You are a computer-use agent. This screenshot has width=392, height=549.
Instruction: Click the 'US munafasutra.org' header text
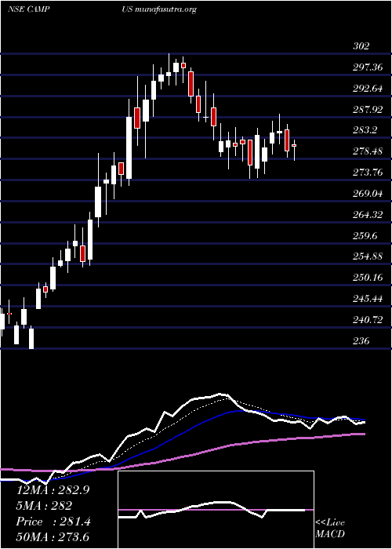tap(159, 9)
